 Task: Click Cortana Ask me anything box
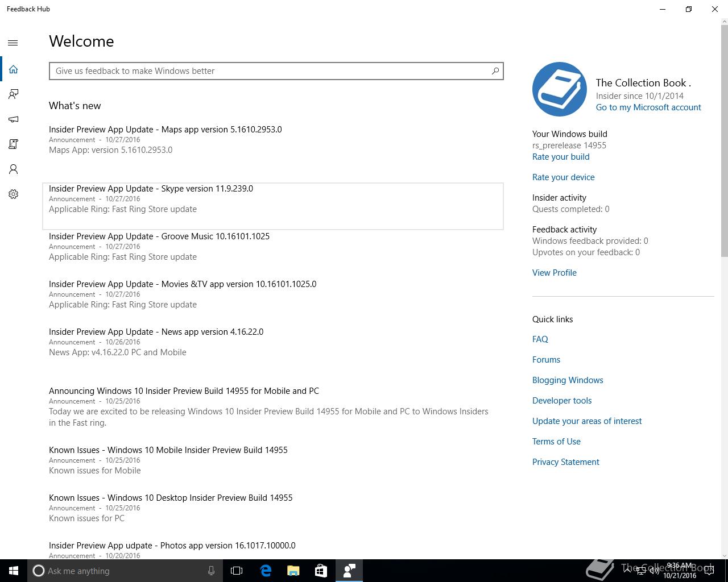click(124, 571)
